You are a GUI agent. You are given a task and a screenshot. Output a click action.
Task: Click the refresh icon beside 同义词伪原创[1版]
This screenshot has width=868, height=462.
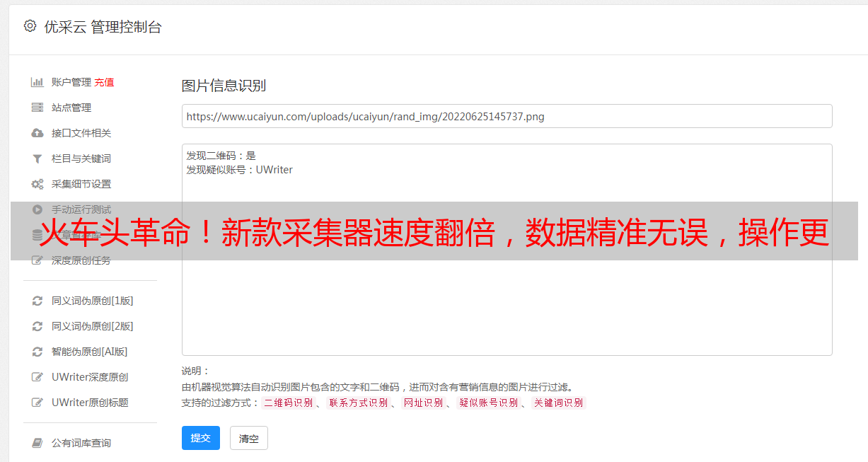click(37, 301)
